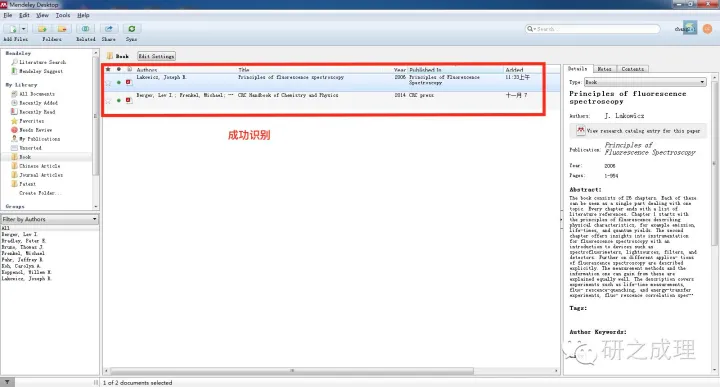Toggle favorite star on the Lakowicz row

pyautogui.click(x=108, y=83)
